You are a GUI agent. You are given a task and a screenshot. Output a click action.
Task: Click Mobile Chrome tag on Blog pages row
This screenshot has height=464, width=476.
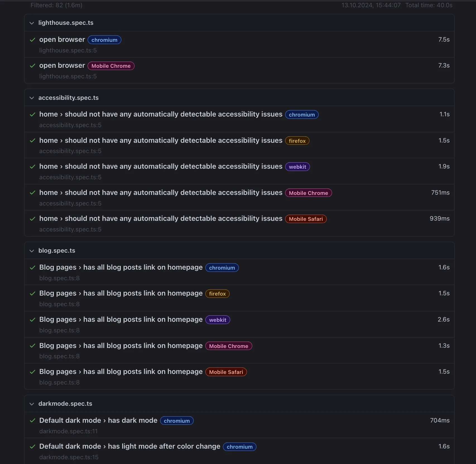[x=229, y=346]
